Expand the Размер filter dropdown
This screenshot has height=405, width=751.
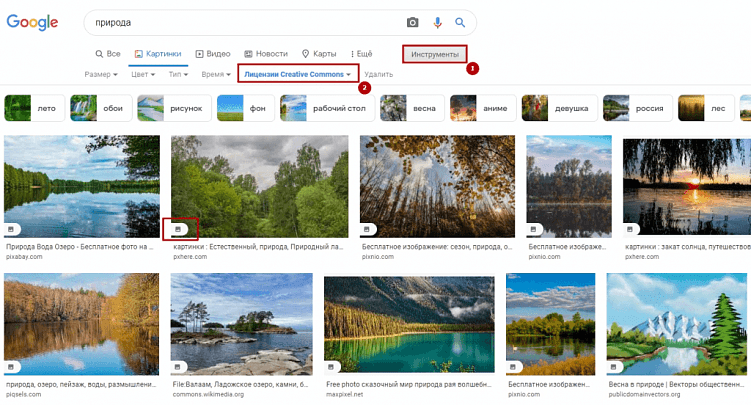click(101, 74)
